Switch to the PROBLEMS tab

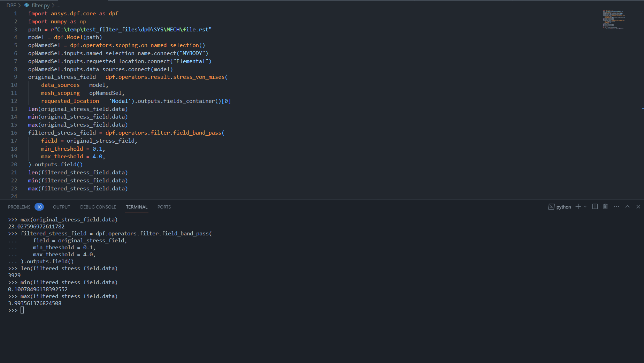click(19, 207)
